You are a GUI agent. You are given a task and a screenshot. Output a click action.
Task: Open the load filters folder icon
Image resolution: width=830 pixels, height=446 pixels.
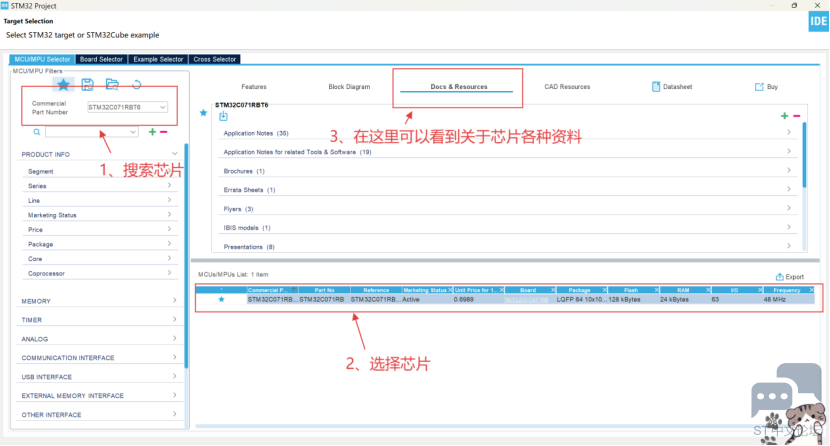click(112, 84)
